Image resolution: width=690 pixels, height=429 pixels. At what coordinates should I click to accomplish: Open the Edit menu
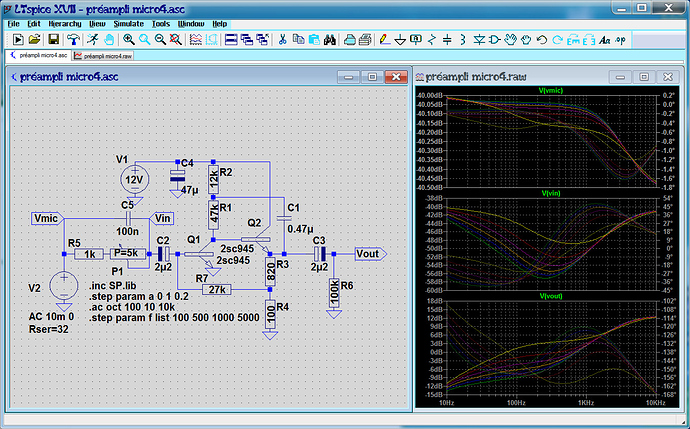[33, 24]
